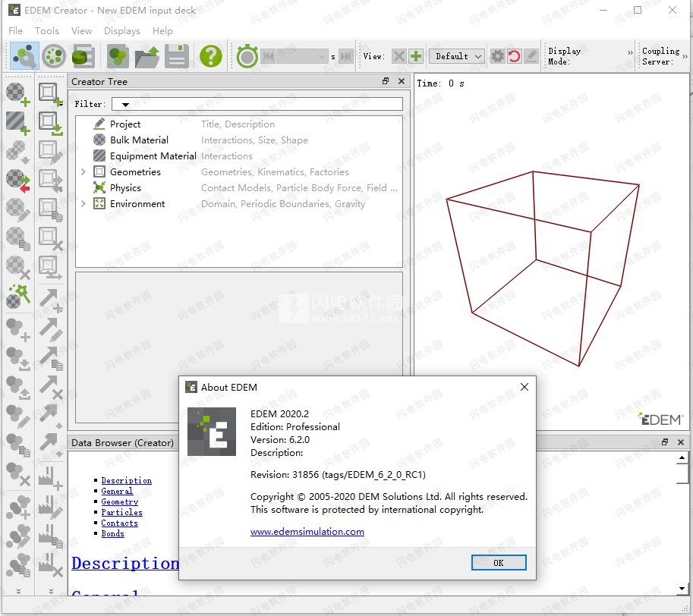This screenshot has height=616, width=693.
Task: Add a new view with the green plus
Action: (415, 56)
